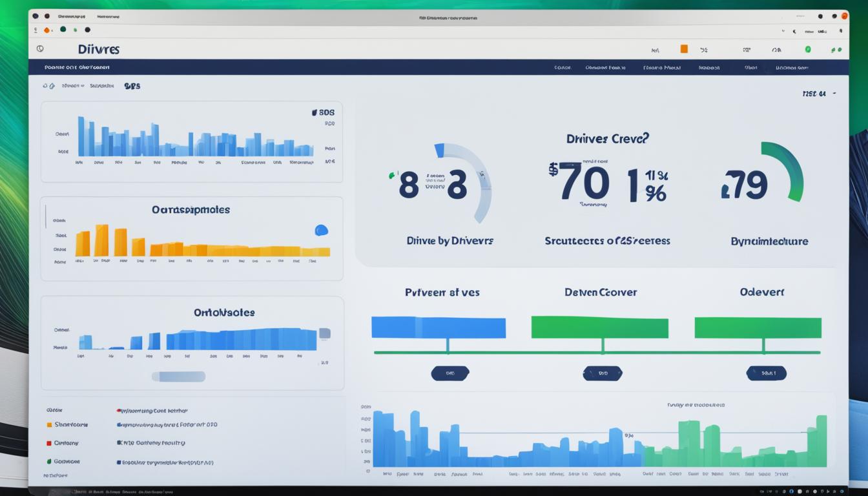Click the green bar under Odevert

coord(758,327)
